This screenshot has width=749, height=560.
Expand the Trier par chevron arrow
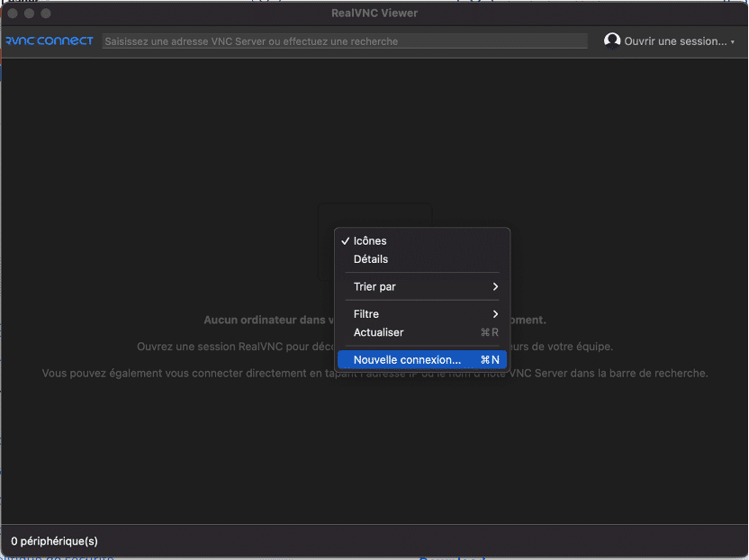point(495,286)
